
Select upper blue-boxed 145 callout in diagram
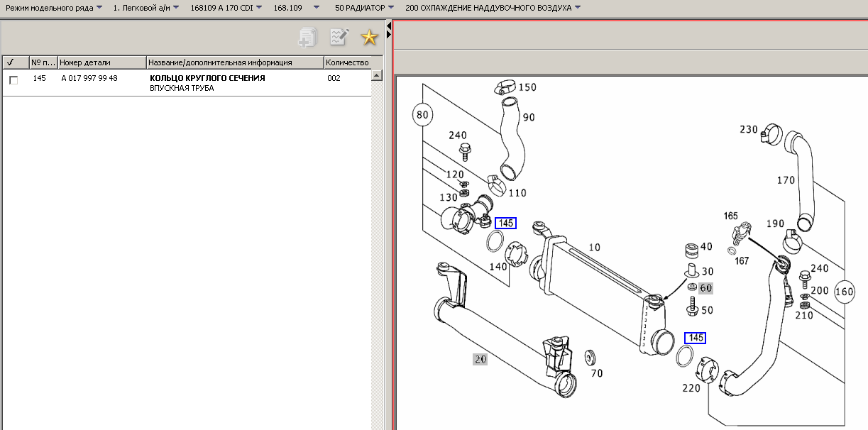(505, 224)
